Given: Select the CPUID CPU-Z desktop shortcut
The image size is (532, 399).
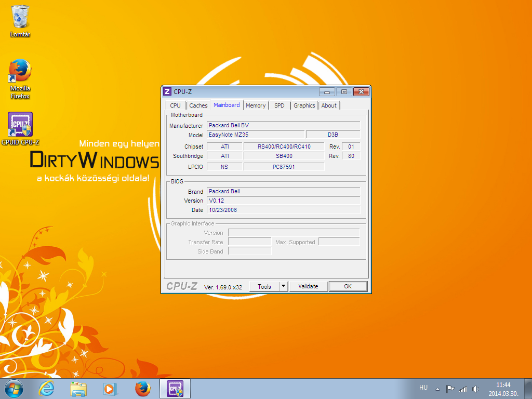Looking at the screenshot, I should pyautogui.click(x=20, y=129).
